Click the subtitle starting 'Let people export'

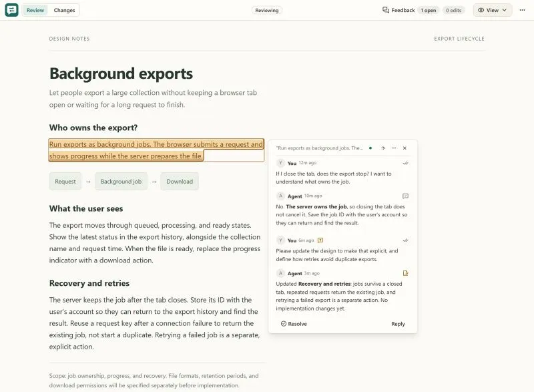[x=153, y=98]
